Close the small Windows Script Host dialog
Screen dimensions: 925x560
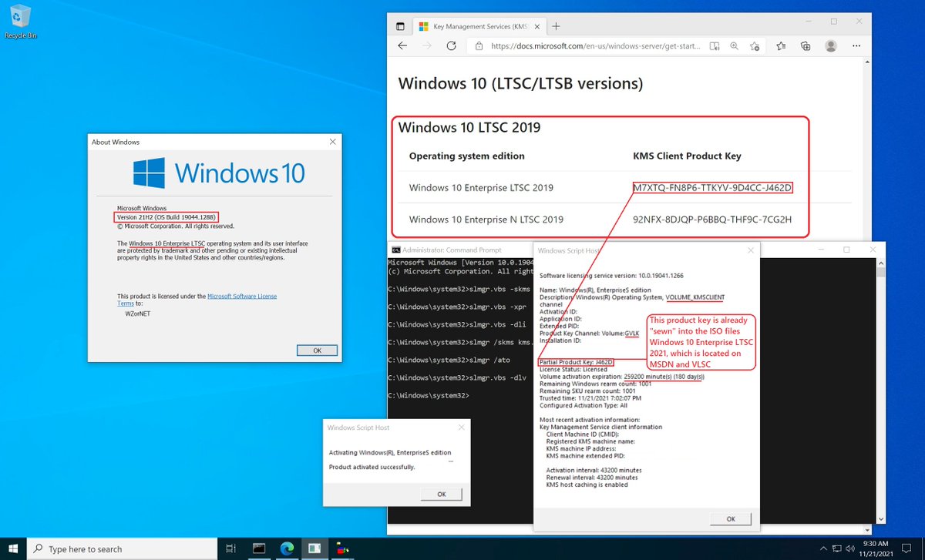coord(460,428)
